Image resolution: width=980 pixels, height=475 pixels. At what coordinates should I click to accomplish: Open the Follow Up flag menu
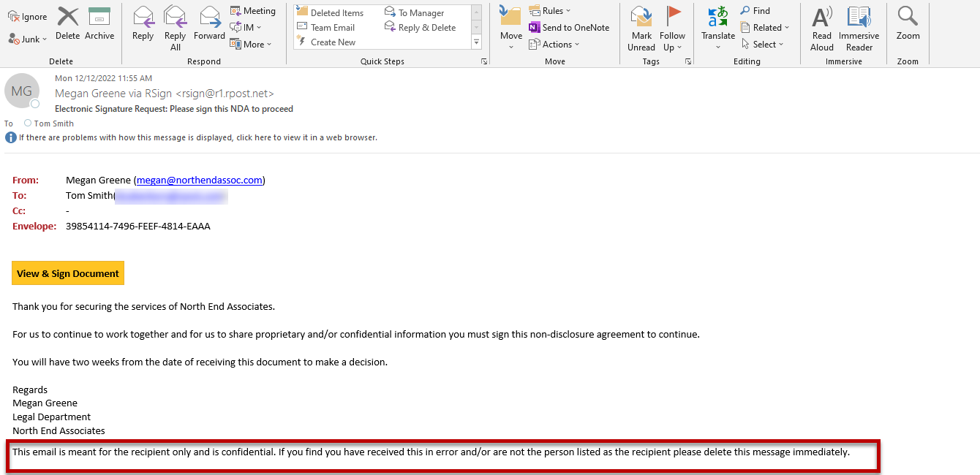pos(672,28)
